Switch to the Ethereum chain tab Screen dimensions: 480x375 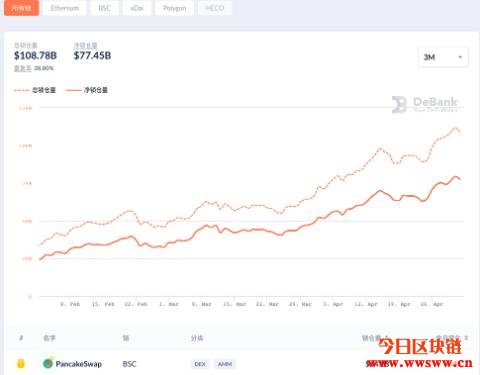[x=65, y=8]
